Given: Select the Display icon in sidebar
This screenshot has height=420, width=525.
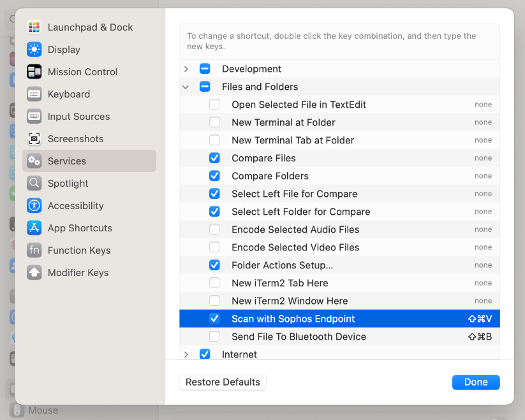Looking at the screenshot, I should (34, 50).
